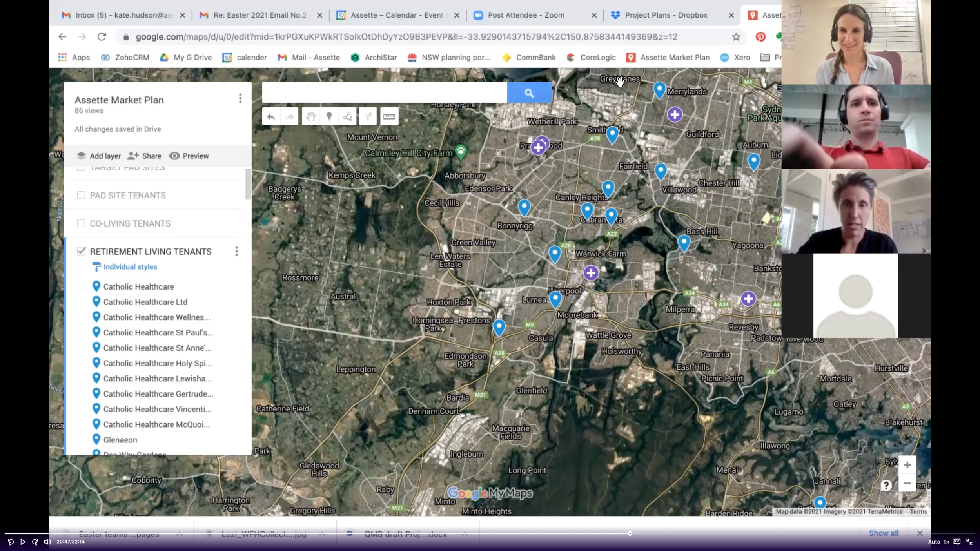Click the purple plus marker near Merrylands
This screenshot has width=980, height=551.
675,115
